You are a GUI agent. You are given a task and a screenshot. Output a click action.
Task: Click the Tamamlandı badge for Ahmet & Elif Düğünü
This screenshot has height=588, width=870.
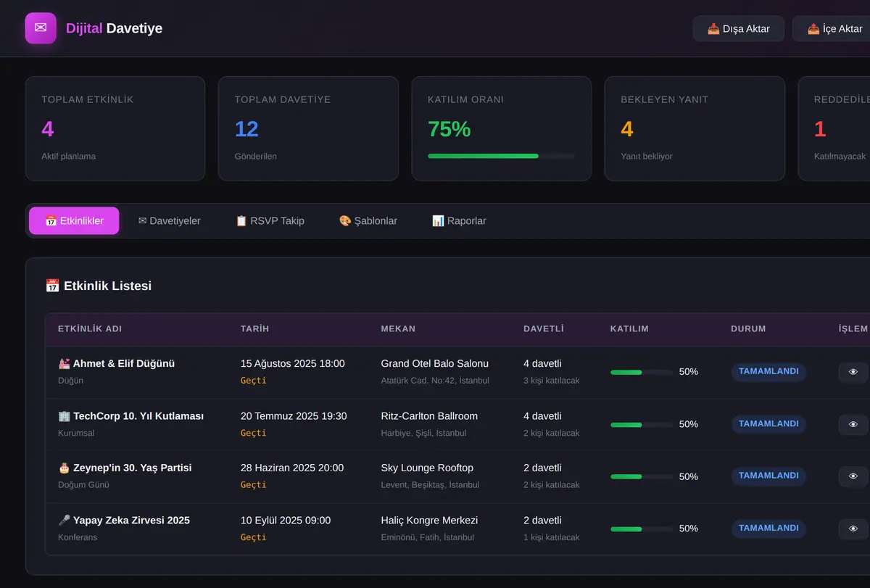tap(768, 372)
